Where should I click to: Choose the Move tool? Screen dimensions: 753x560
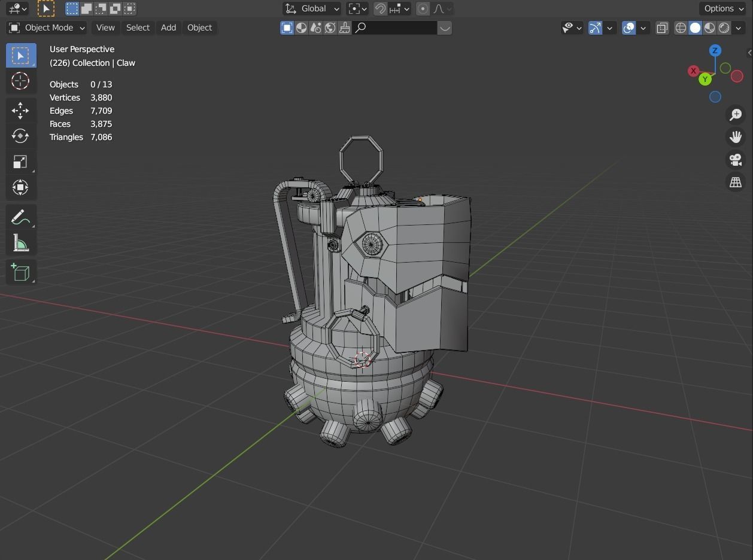pyautogui.click(x=21, y=110)
